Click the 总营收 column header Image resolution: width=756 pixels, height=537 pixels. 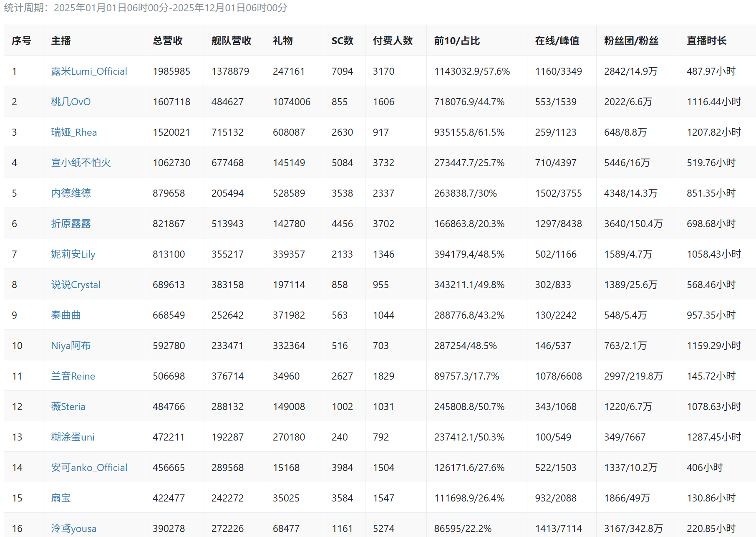168,41
